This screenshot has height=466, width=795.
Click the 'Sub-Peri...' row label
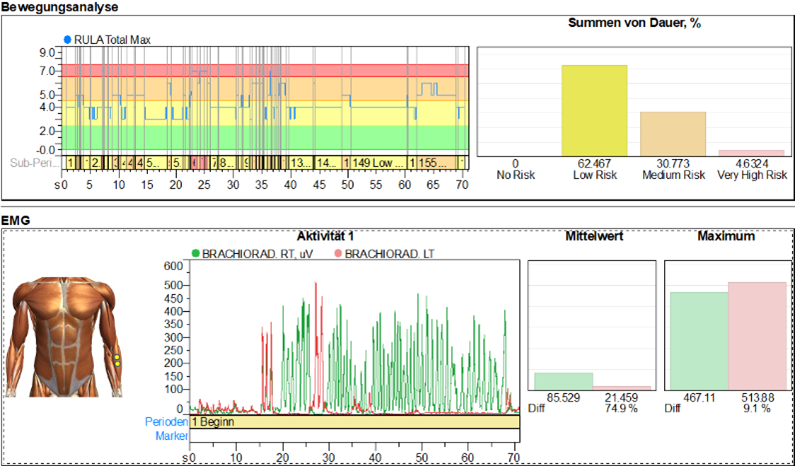(34, 163)
